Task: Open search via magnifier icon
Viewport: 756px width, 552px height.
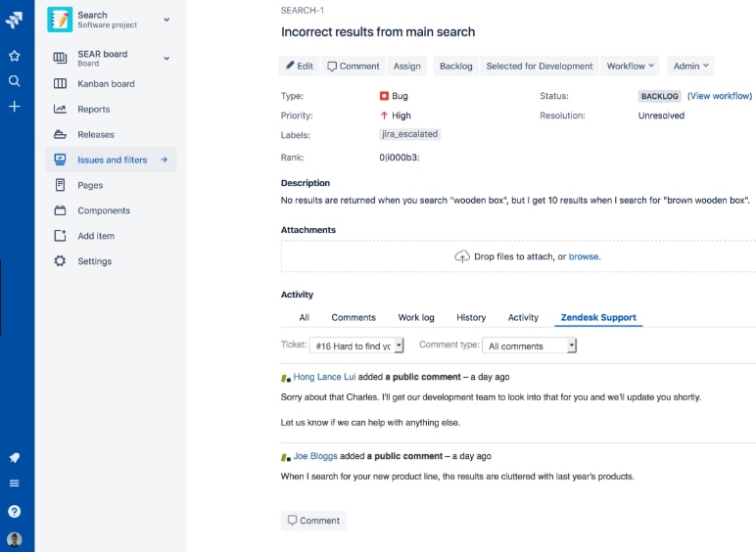Action: tap(14, 81)
